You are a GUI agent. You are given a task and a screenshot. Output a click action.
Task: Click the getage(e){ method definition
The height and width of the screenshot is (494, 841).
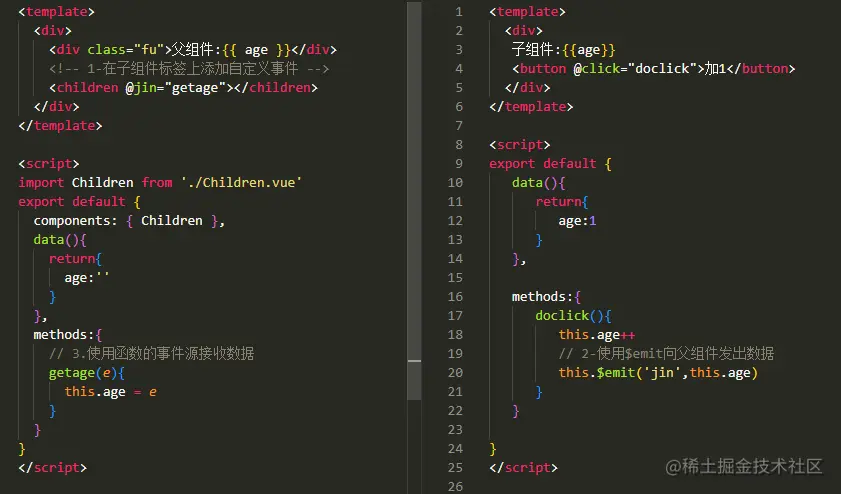click(86, 373)
